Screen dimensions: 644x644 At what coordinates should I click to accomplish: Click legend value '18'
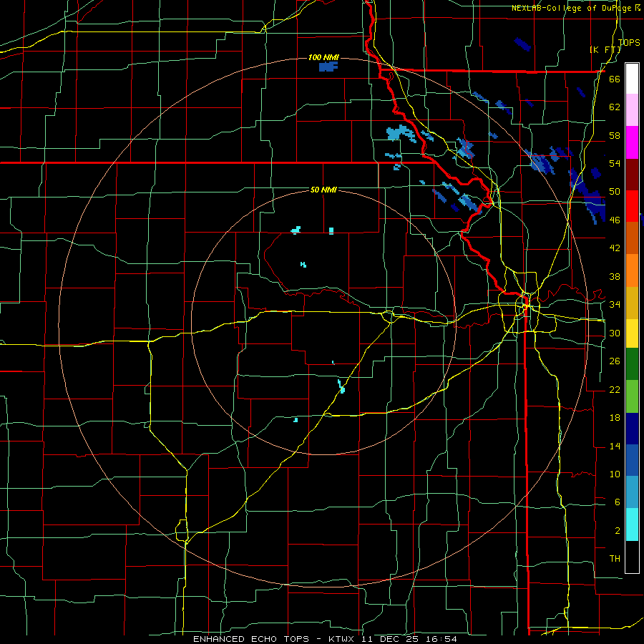[x=615, y=418]
